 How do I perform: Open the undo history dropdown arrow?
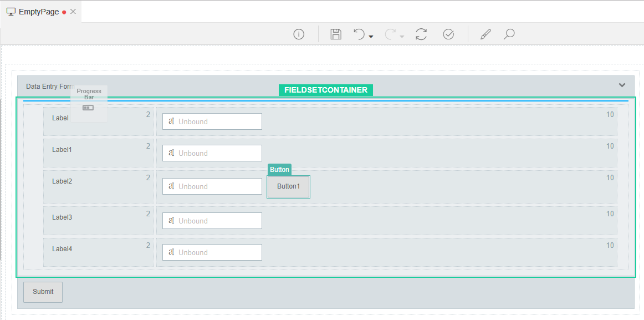tap(371, 37)
